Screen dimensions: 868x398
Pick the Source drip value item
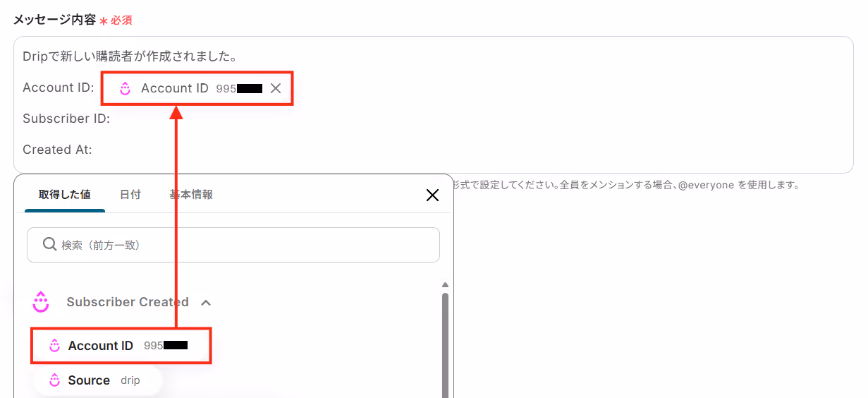(98, 380)
